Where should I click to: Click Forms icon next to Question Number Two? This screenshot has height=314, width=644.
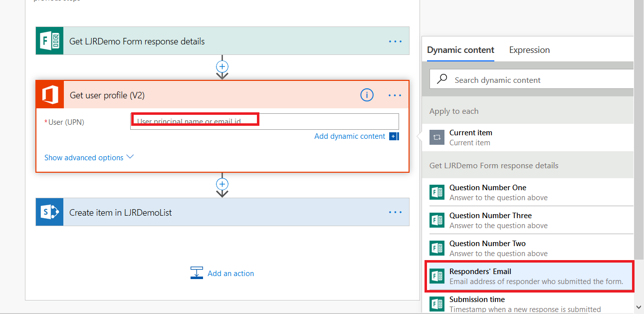coord(437,248)
